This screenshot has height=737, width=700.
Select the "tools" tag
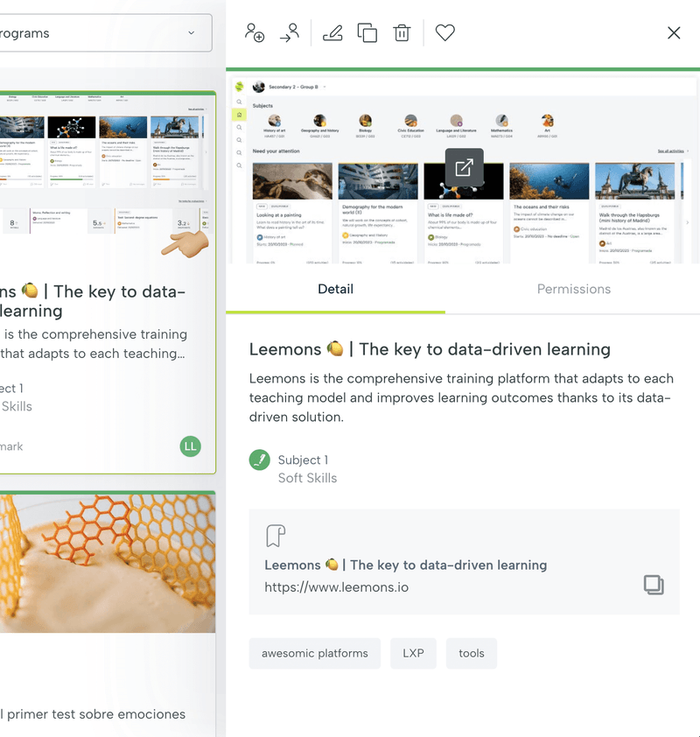(x=471, y=653)
